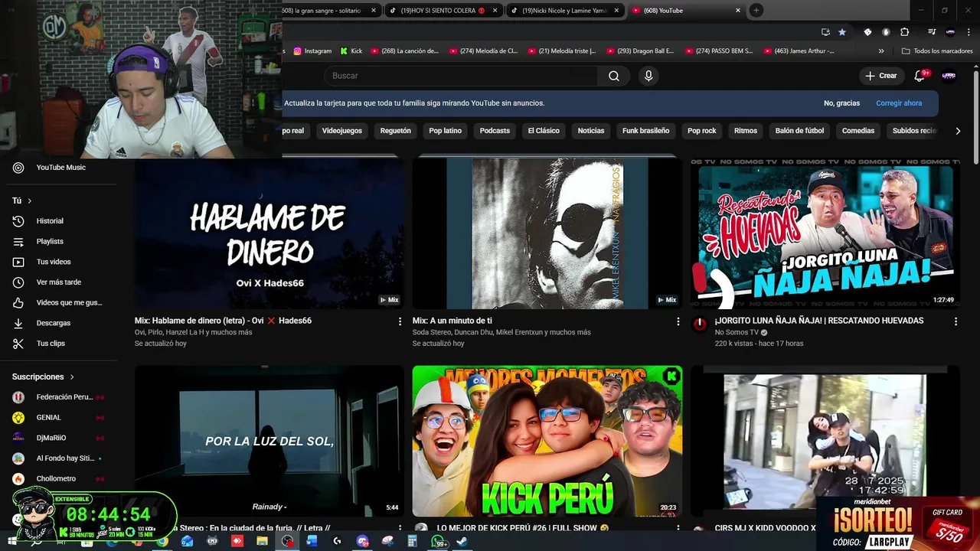Bookmark this page with the star
Image resolution: width=980 pixels, height=551 pixels.
click(x=842, y=32)
